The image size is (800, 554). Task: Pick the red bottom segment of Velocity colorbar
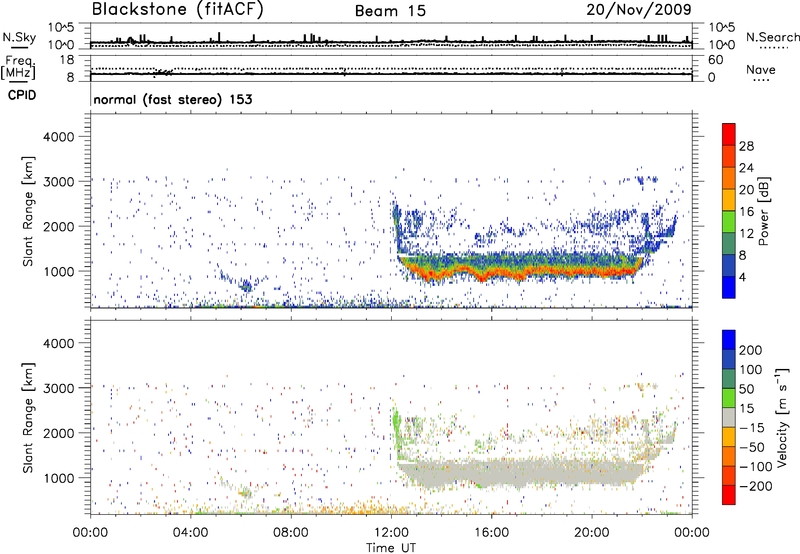click(x=729, y=495)
